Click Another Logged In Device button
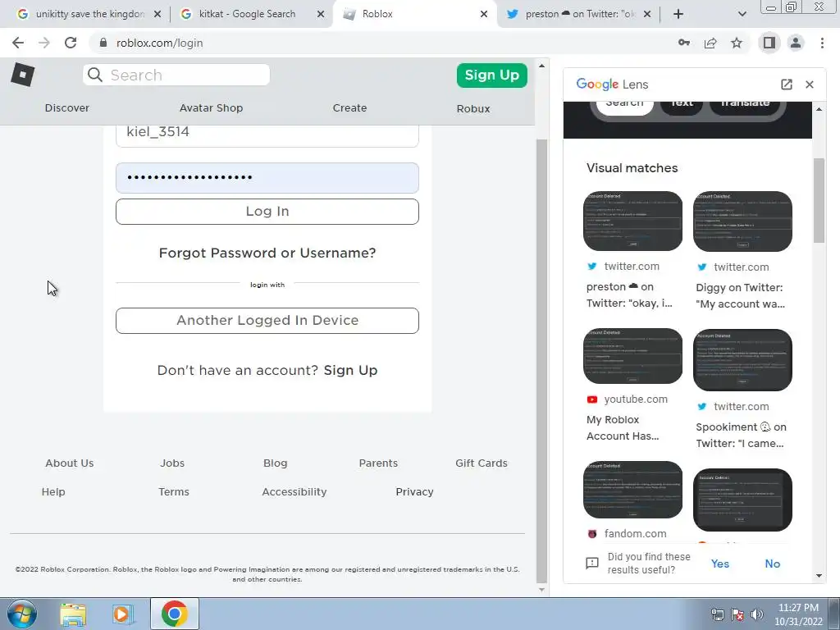The height and width of the screenshot is (630, 840). (267, 321)
